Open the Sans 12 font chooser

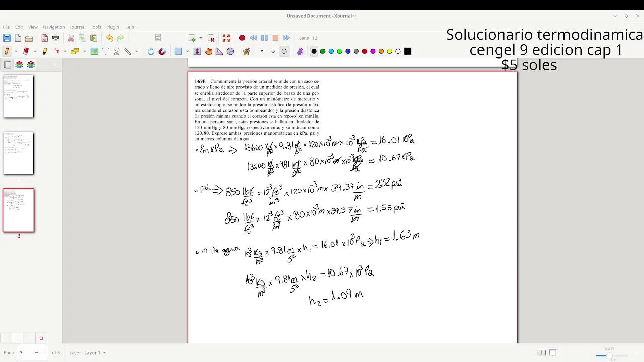click(x=308, y=38)
